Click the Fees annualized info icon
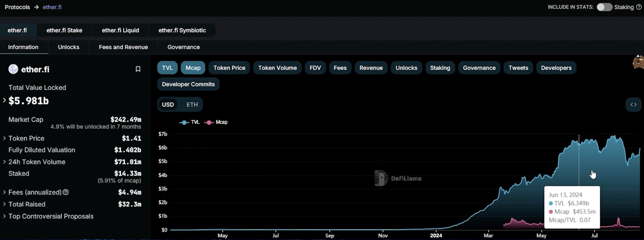Viewport: 644px width, 240px height. pyautogui.click(x=66, y=192)
